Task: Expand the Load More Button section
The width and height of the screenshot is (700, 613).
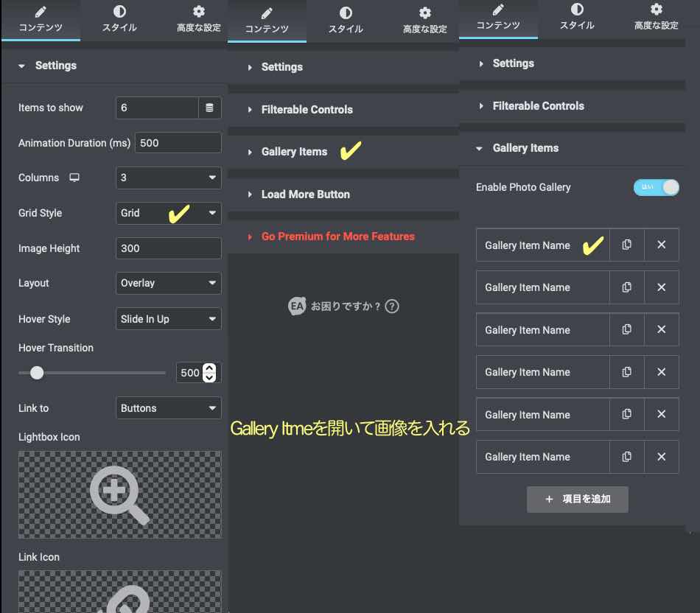Action: click(305, 195)
